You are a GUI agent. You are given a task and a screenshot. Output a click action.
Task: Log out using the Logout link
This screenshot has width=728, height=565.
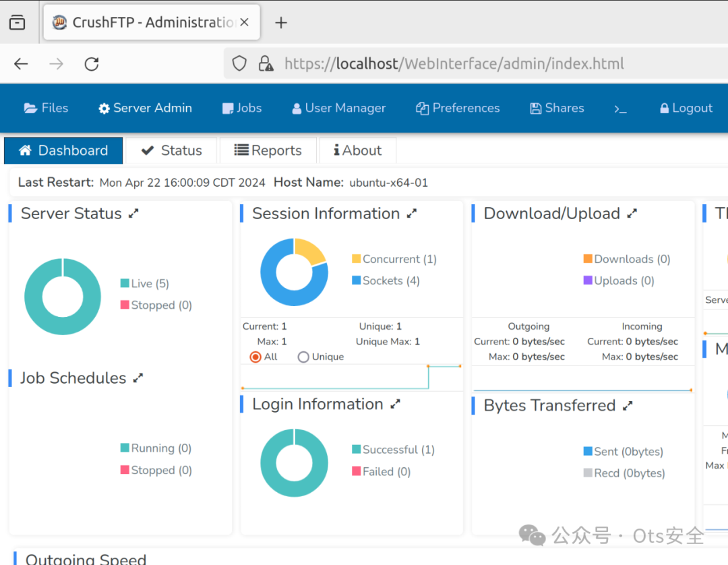(686, 108)
